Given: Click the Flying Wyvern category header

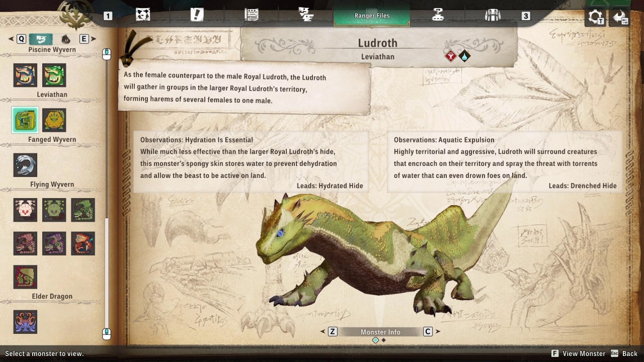Looking at the screenshot, I should coord(52,184).
